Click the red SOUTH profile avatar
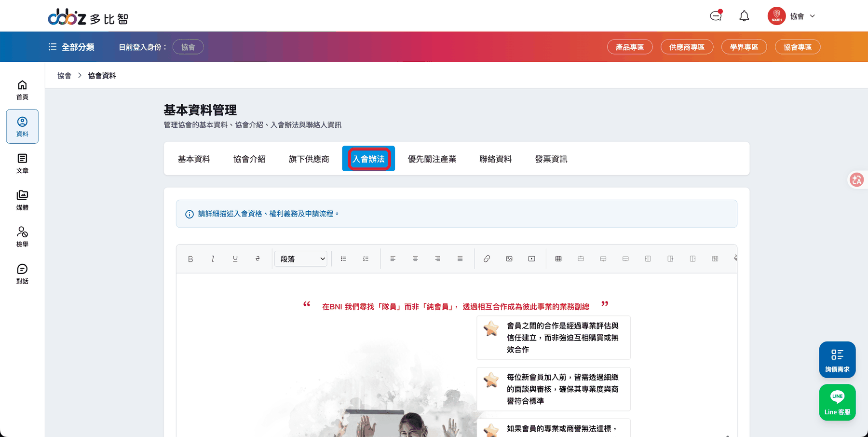 pyautogui.click(x=776, y=16)
